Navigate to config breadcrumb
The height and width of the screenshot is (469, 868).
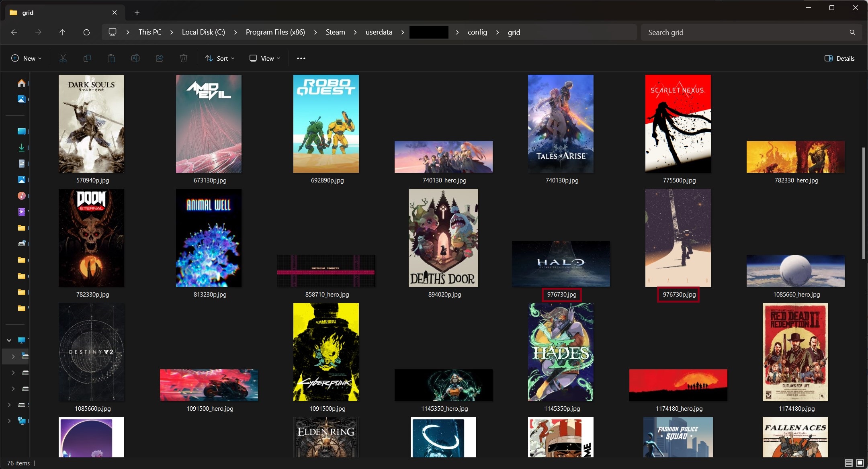tap(477, 32)
